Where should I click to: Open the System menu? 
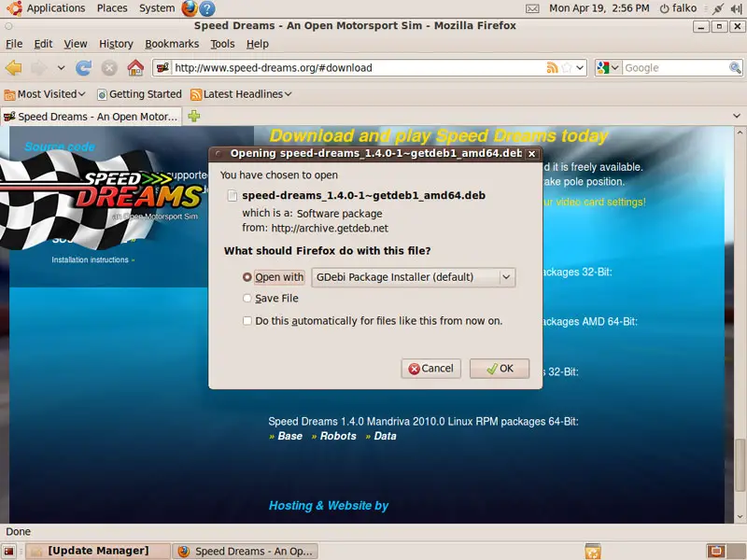pyautogui.click(x=157, y=8)
